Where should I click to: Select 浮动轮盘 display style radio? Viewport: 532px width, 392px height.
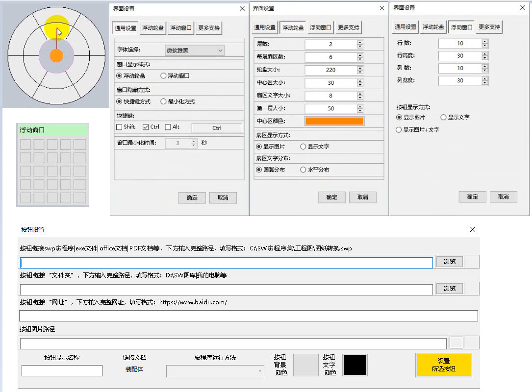[x=130, y=75]
